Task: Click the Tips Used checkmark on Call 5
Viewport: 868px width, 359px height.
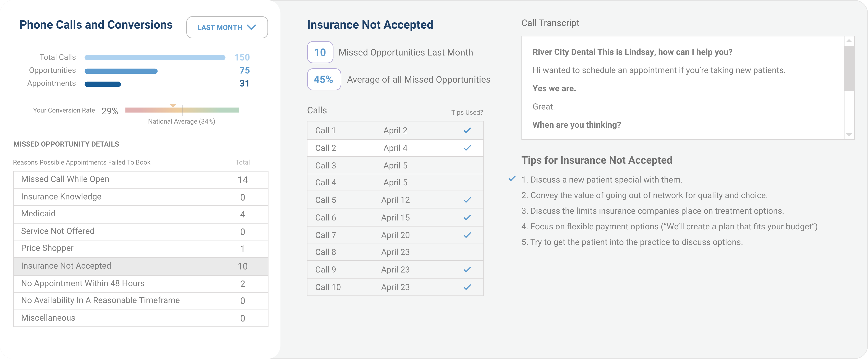Action: pos(467,200)
